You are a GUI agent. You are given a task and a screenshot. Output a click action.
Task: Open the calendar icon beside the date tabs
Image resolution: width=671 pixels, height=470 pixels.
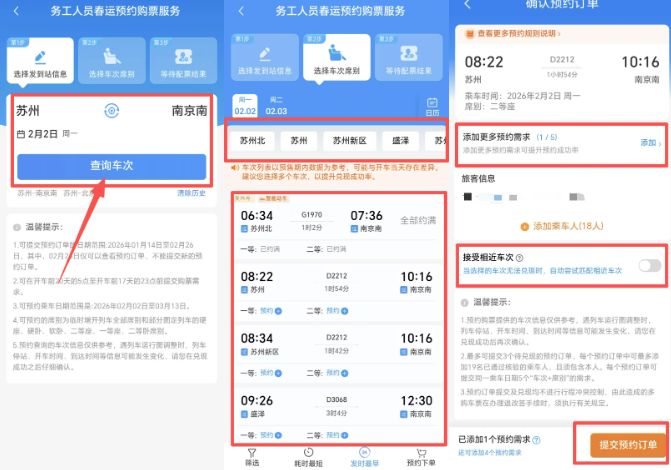[432, 105]
